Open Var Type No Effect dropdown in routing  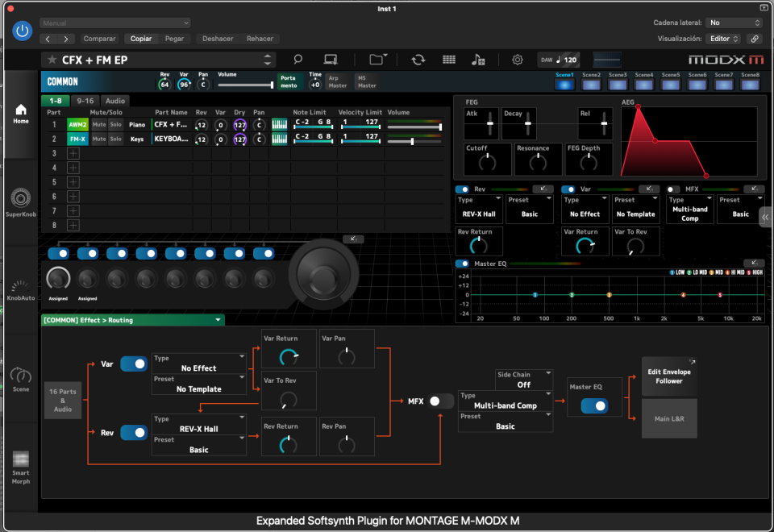pos(199,364)
